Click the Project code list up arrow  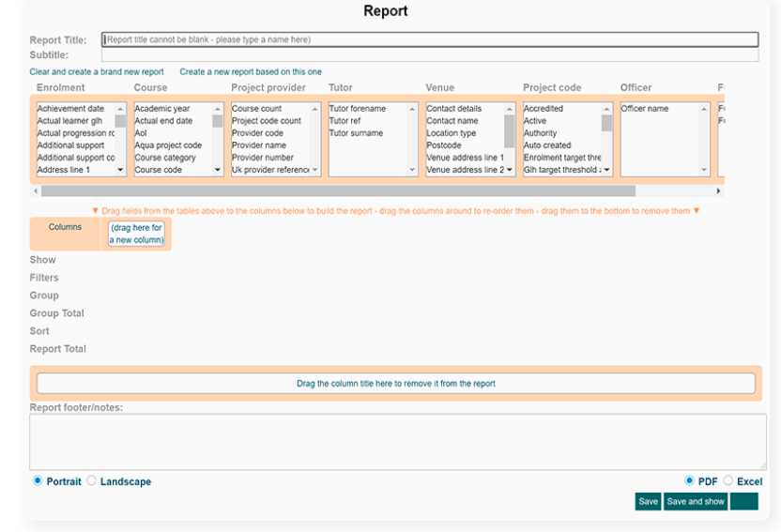coord(607,109)
